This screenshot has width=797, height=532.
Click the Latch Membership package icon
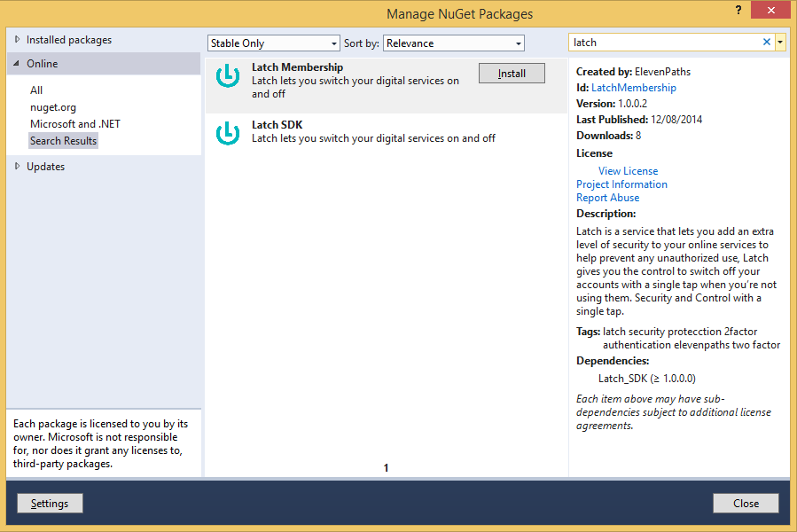(228, 75)
